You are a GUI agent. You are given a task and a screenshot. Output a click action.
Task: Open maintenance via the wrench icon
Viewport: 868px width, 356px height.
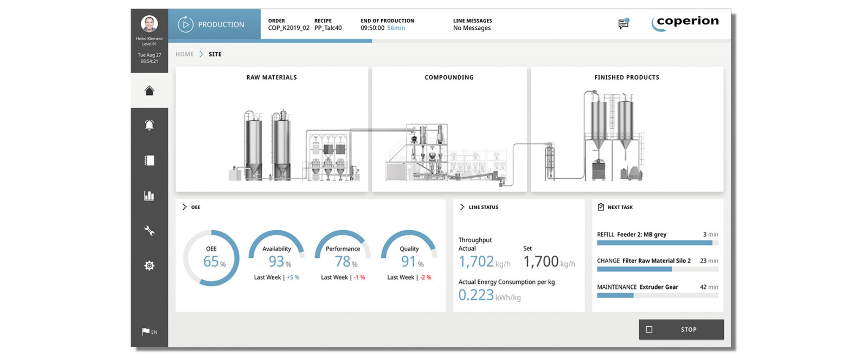click(x=149, y=231)
